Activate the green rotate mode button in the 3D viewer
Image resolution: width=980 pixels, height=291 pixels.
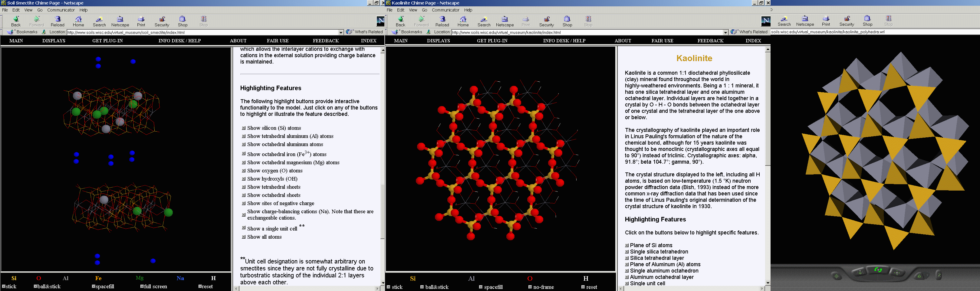(878, 270)
